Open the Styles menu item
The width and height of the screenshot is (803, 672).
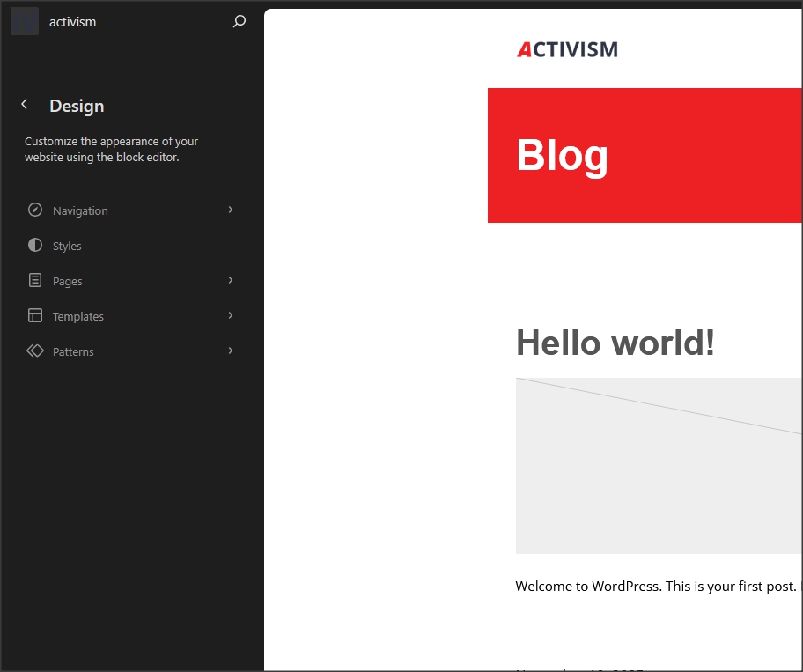(67, 247)
